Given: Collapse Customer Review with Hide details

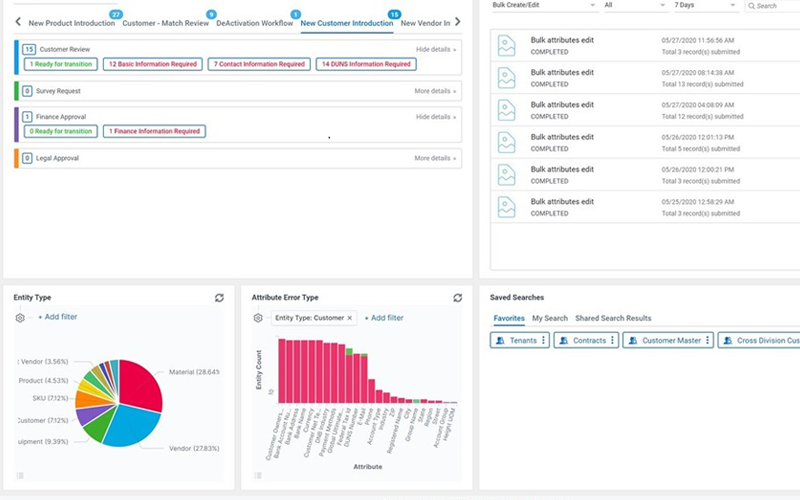Looking at the screenshot, I should [436, 49].
